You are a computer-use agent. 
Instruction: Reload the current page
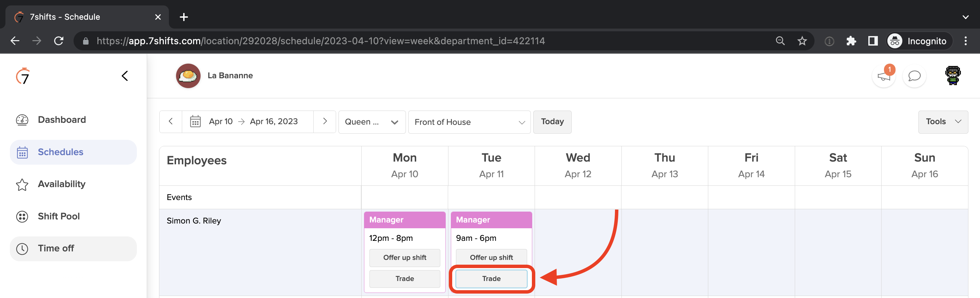(x=59, y=41)
